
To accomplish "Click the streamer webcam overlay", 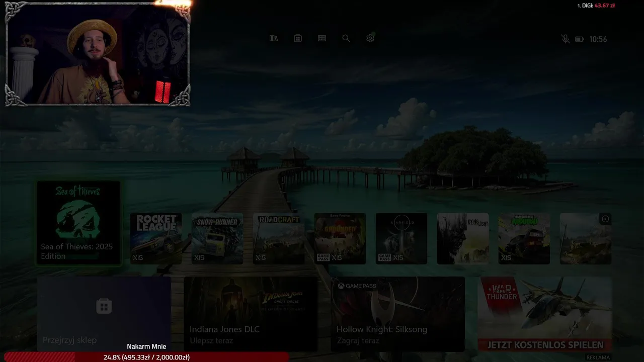I will 98,54.
